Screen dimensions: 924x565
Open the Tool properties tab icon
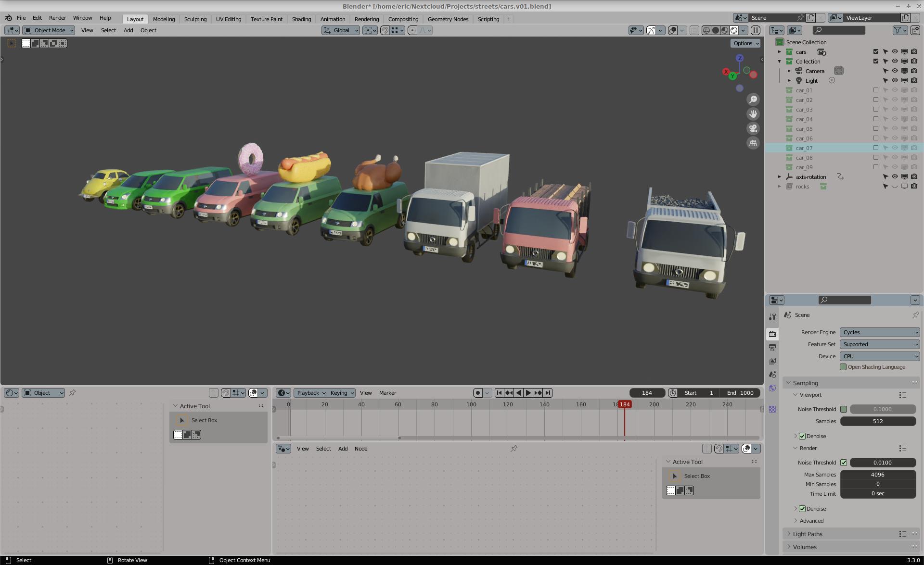[x=772, y=316]
